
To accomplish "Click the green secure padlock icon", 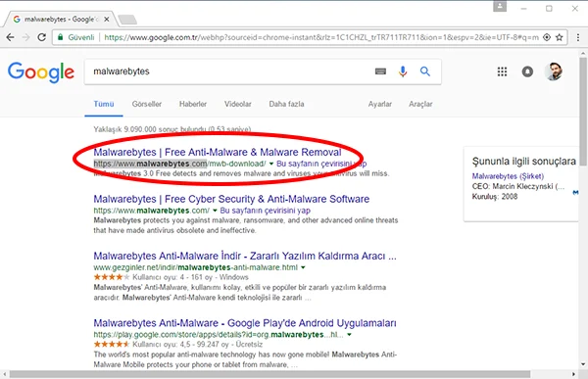I will pos(60,37).
